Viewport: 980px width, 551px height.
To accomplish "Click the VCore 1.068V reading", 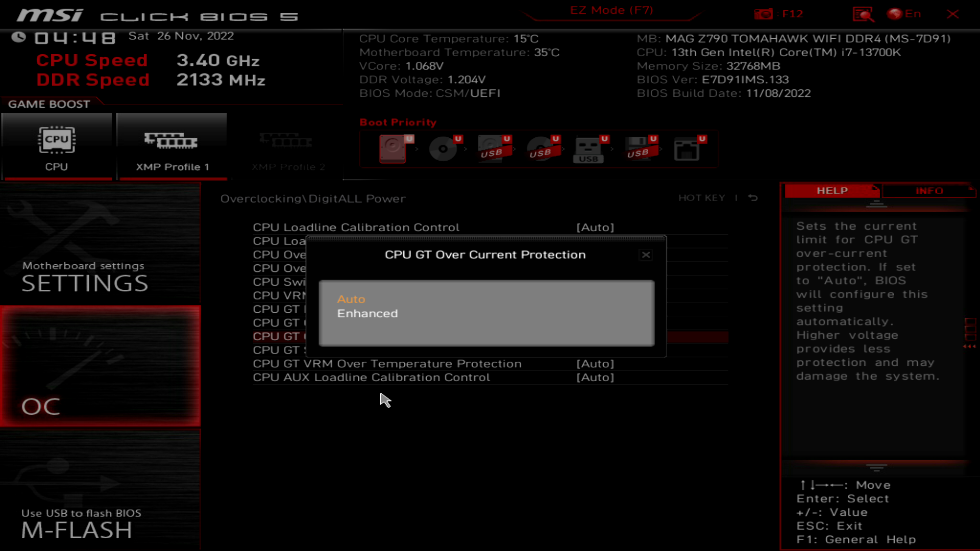I will coord(401,66).
